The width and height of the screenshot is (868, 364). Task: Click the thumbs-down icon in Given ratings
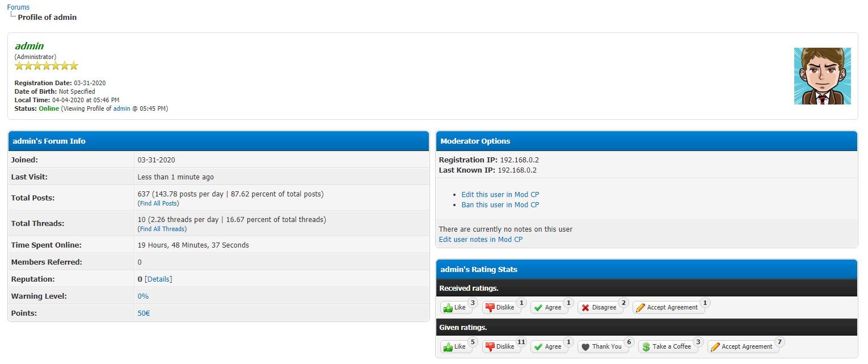[x=490, y=347]
